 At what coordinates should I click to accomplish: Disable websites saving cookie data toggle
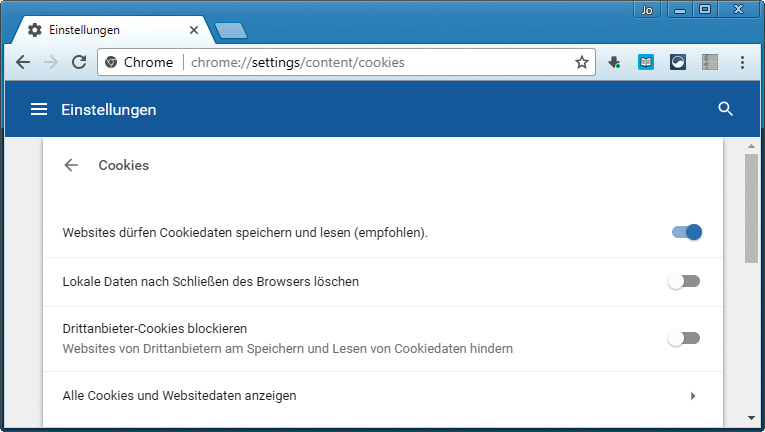pyautogui.click(x=686, y=232)
